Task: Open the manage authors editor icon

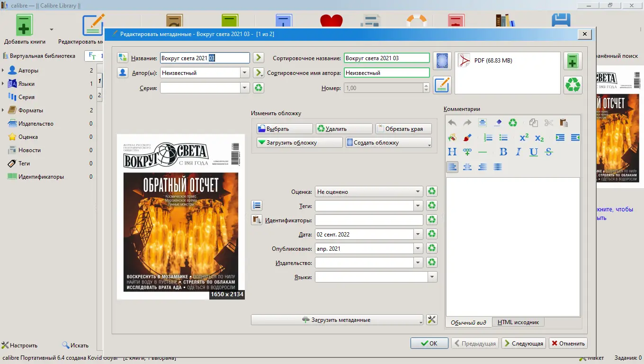Action: pos(123,73)
